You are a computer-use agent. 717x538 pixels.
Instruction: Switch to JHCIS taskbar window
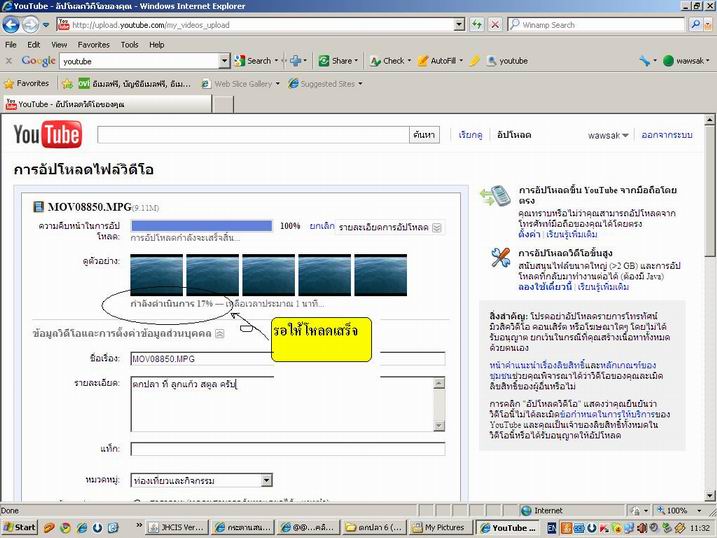[x=178, y=527]
